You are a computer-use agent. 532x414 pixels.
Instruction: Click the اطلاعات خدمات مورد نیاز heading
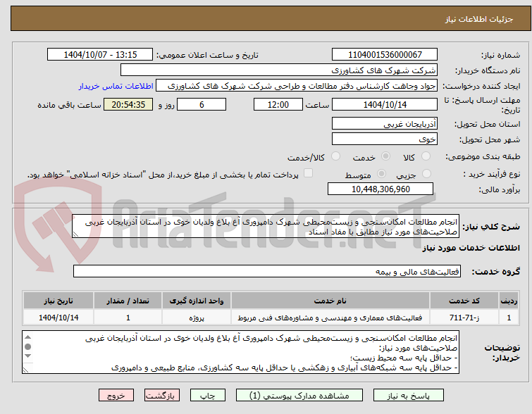pos(471,248)
